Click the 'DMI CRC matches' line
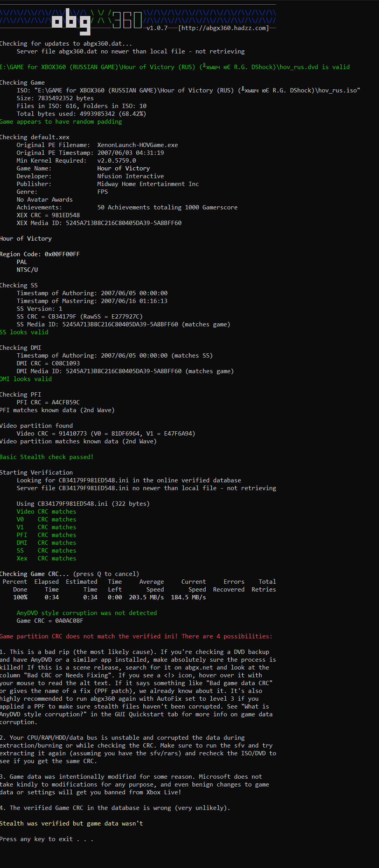The width and height of the screenshot is (379, 868). (46, 543)
